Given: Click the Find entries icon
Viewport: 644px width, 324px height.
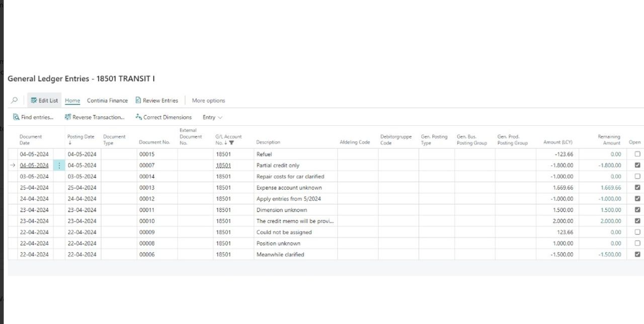Looking at the screenshot, I should click(x=17, y=117).
